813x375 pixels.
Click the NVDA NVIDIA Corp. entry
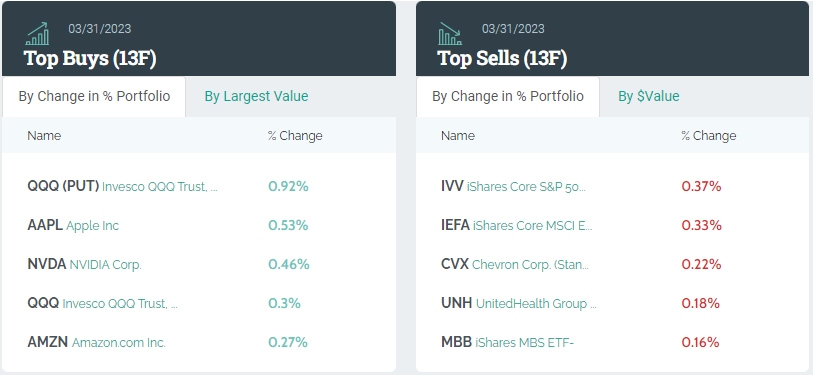[84, 265]
